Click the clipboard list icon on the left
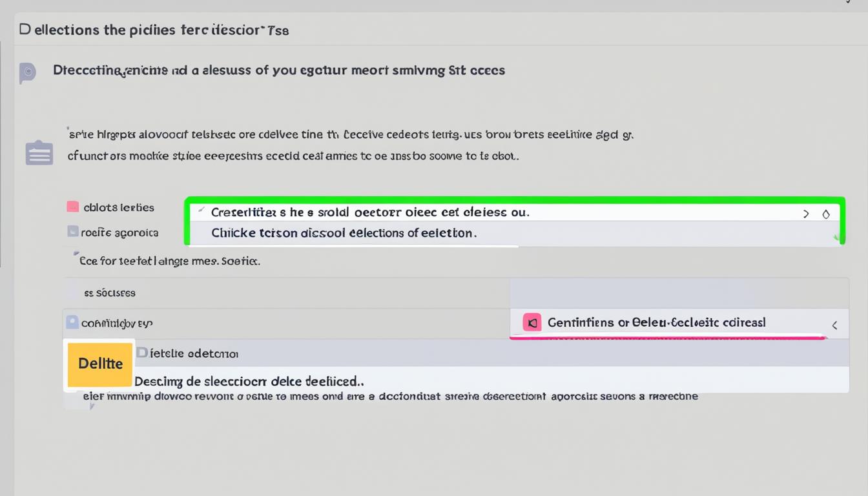This screenshot has width=868, height=496. 39,153
